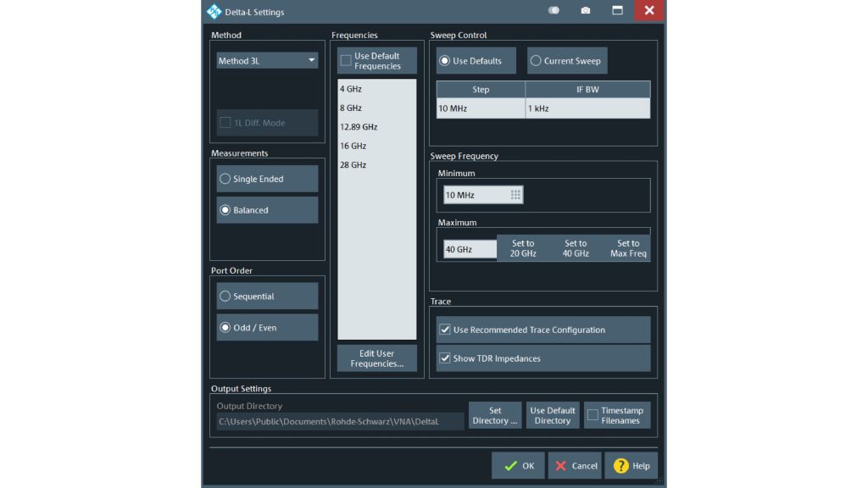Click the Edit User Frequencies button

click(376, 357)
